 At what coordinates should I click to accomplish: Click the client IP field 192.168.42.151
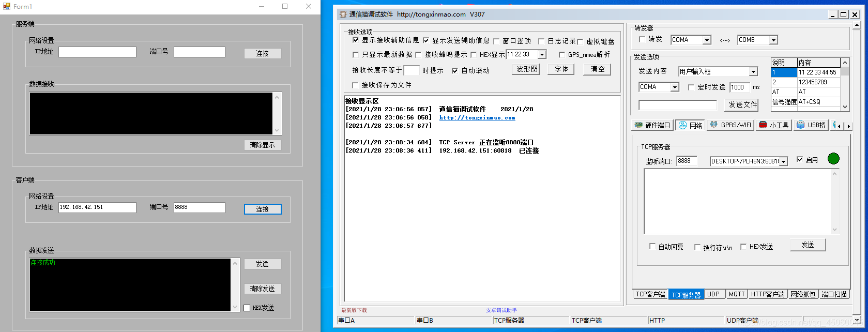(x=97, y=207)
